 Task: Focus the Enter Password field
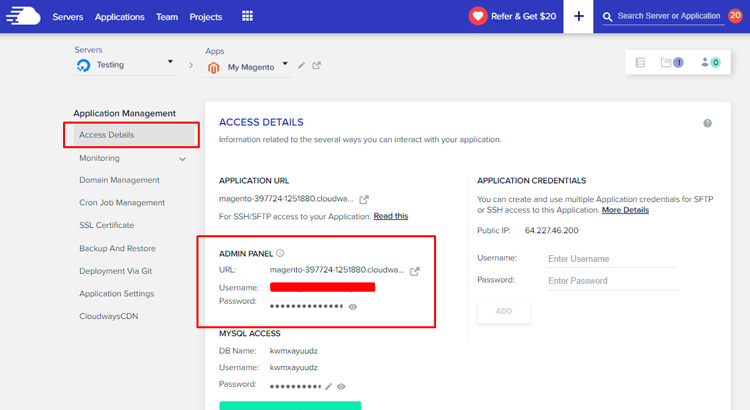[612, 281]
